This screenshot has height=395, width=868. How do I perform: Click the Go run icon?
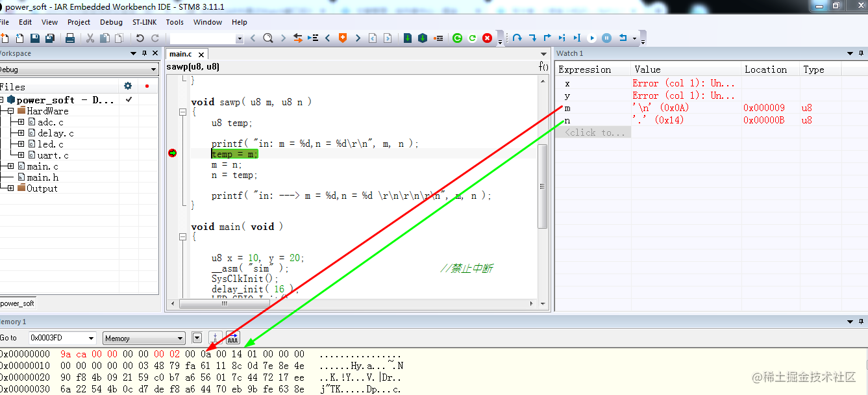point(592,38)
